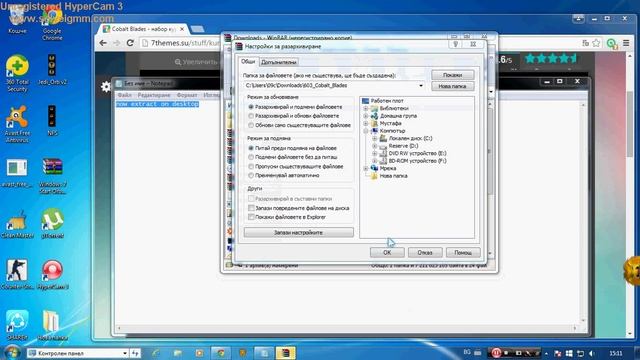Click the dialog help question mark button

(456, 44)
